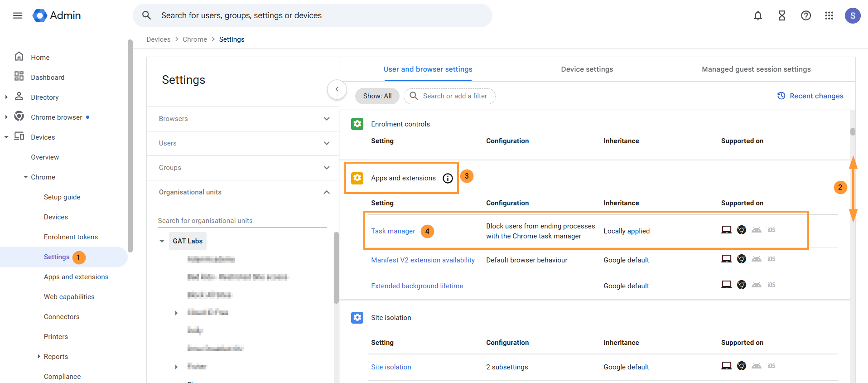
Task: Click the Enrolment controls gear icon
Action: (357, 124)
